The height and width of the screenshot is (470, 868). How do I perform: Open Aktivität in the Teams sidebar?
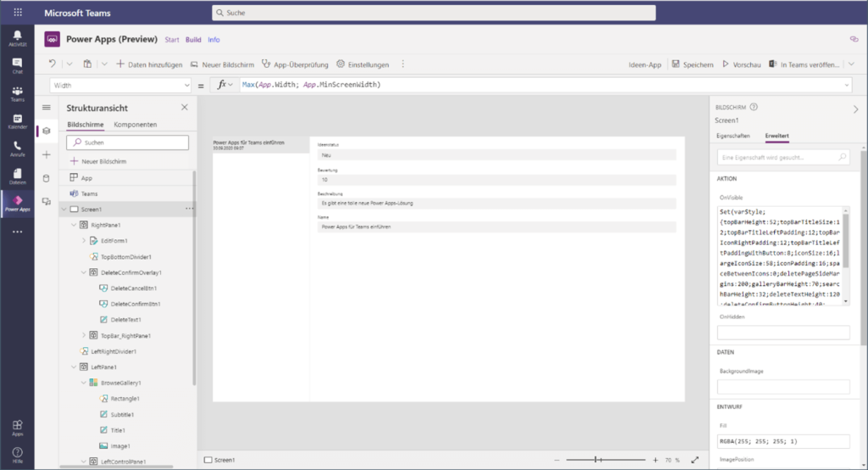click(17, 38)
